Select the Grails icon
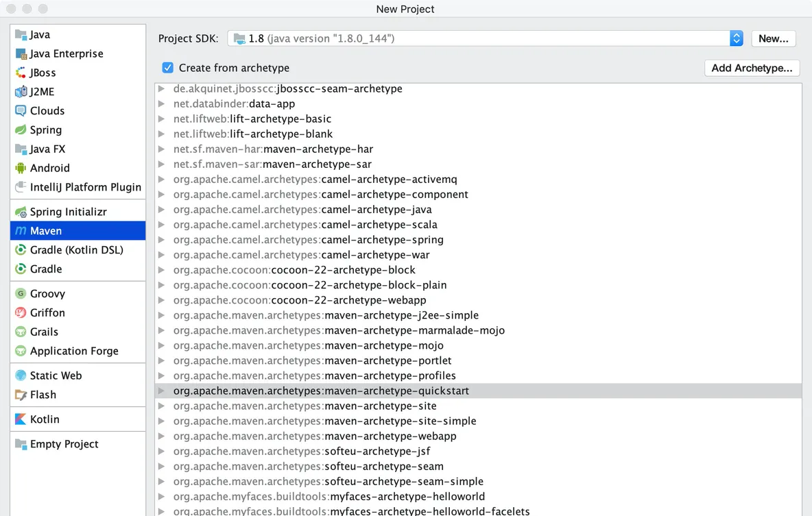This screenshot has width=812, height=516. tap(21, 332)
